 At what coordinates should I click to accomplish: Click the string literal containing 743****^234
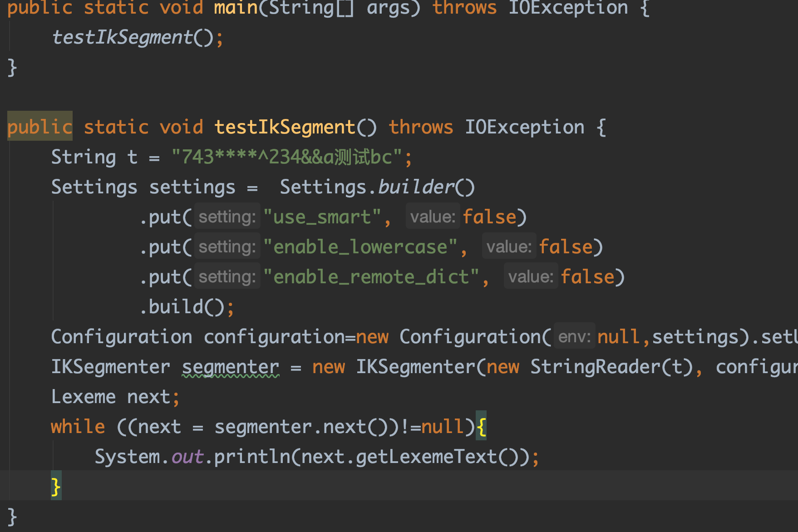pyautogui.click(x=291, y=156)
